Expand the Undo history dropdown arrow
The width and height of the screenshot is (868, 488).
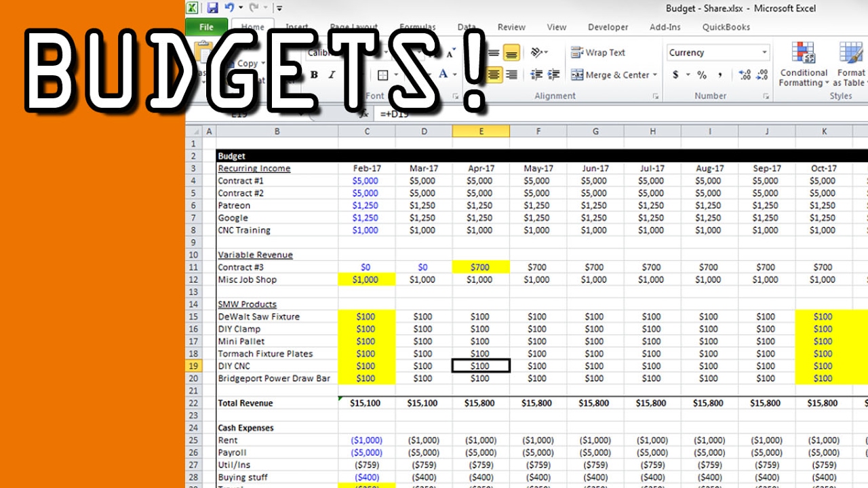tap(240, 8)
